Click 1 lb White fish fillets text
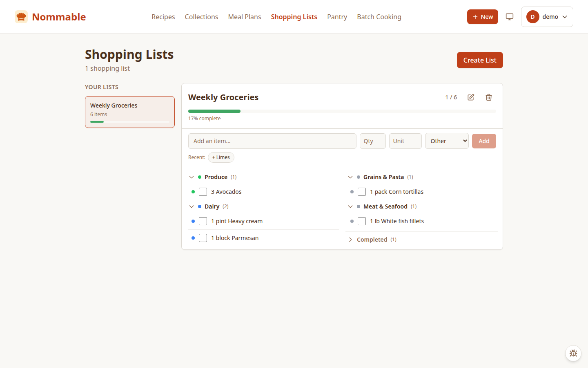The width and height of the screenshot is (588, 368). 397,221
